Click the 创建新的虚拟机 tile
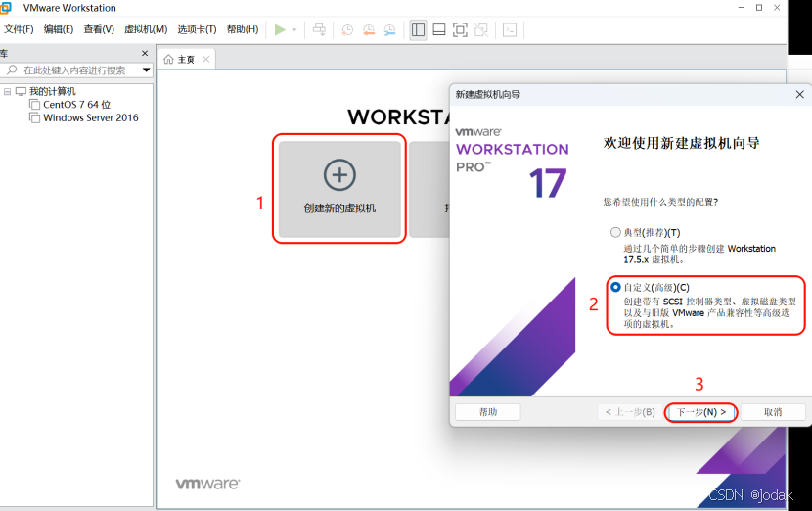Viewport: 812px width, 511px height. 339,189
